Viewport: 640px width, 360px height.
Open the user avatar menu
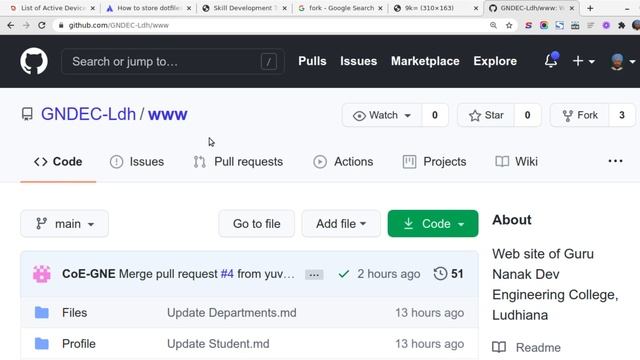point(622,61)
